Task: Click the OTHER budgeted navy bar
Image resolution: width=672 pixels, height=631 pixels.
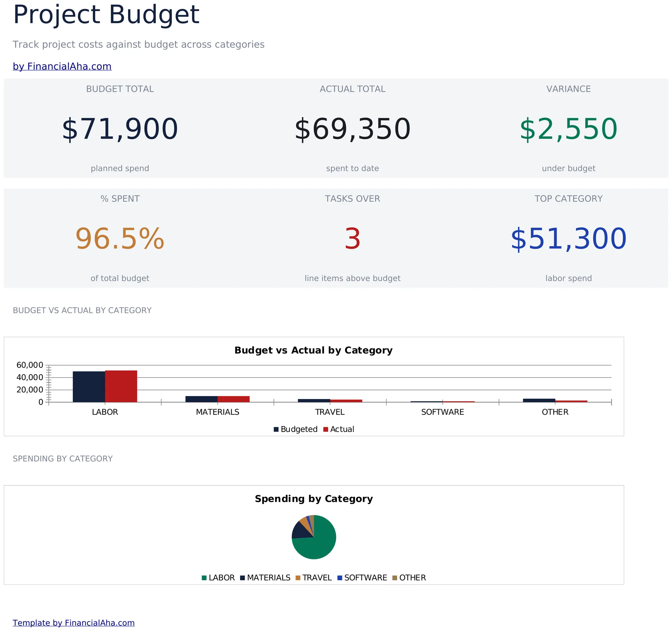Action: click(x=539, y=400)
